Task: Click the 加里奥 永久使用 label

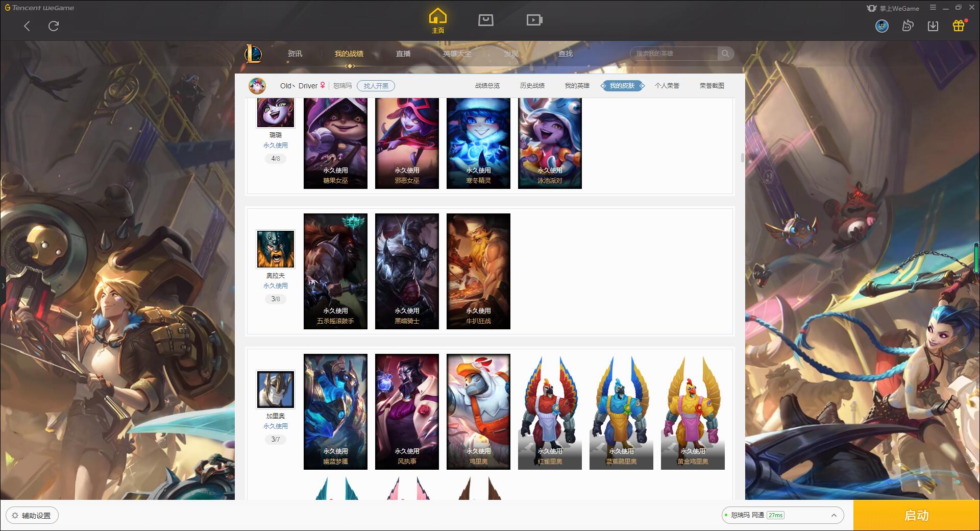Action: coord(276,426)
